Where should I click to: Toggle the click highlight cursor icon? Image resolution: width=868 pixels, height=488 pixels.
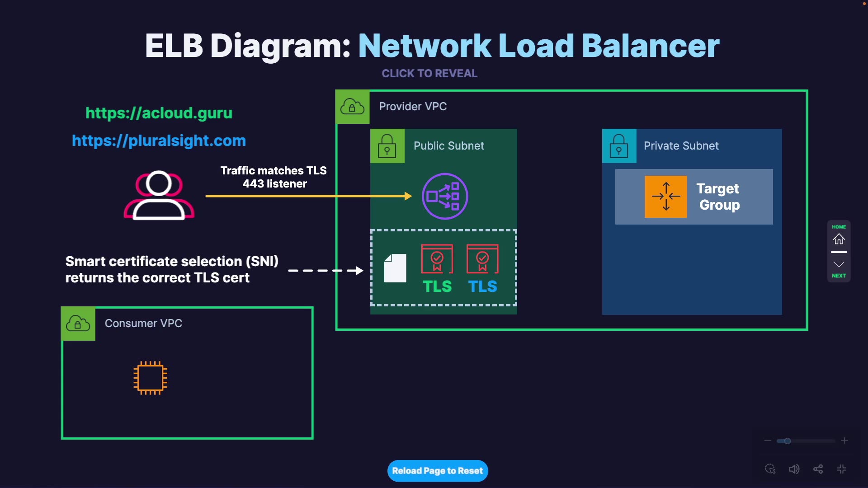770,469
